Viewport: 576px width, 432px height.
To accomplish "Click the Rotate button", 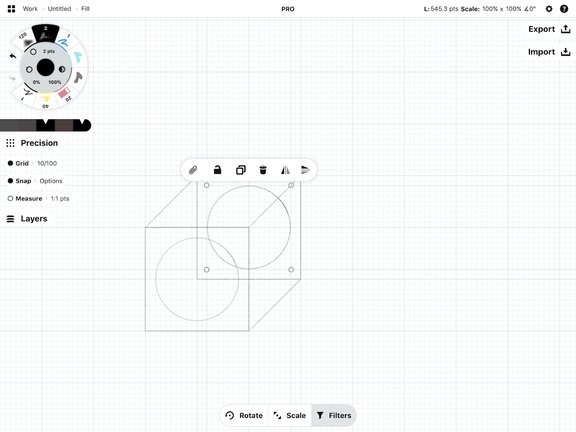I will 244,415.
